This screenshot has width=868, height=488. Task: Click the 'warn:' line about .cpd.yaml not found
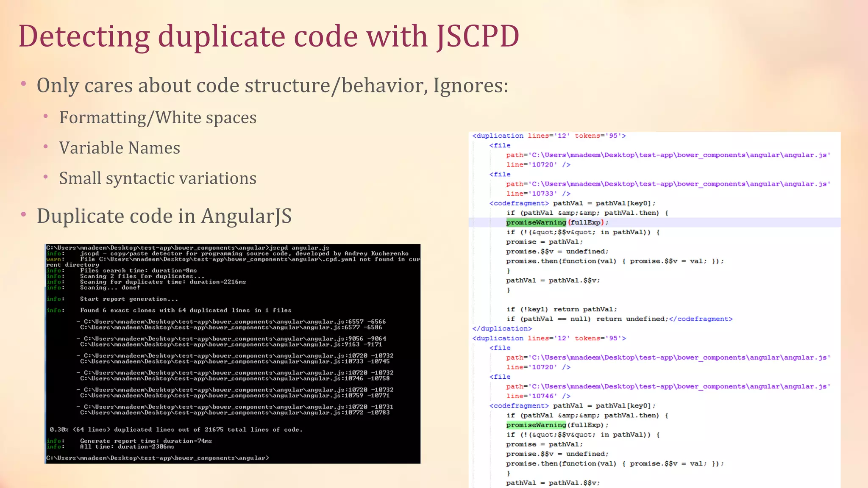coord(233,262)
